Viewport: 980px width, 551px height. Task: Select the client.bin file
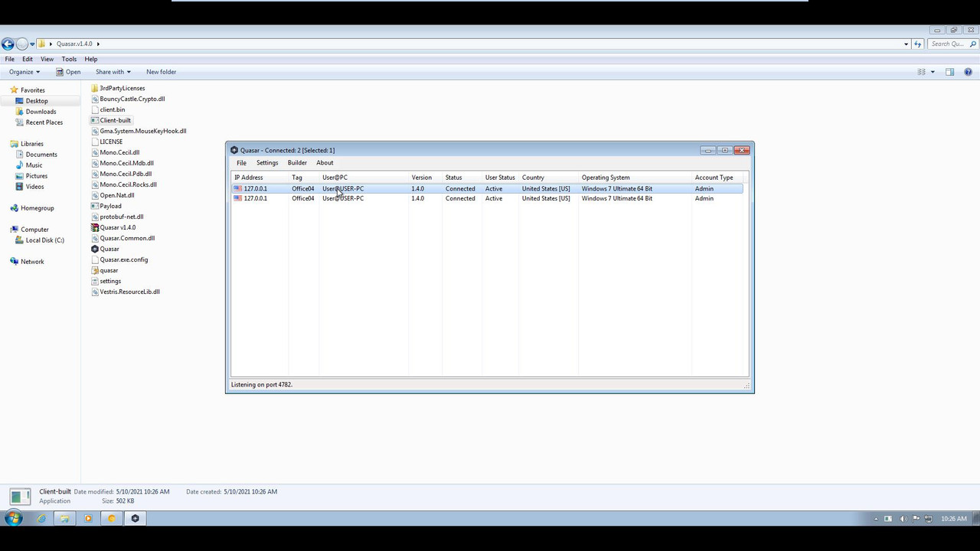click(x=108, y=109)
